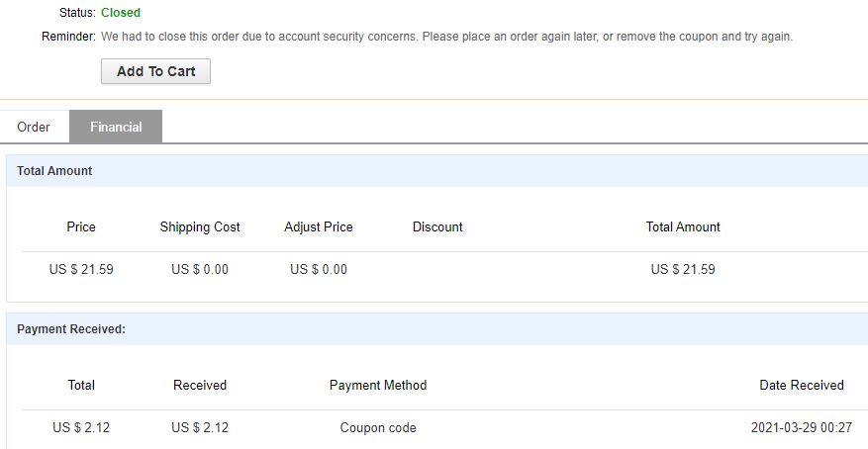This screenshot has width=868, height=449.
Task: Click the 2021-03-29 00:27 date received value
Action: (802, 428)
